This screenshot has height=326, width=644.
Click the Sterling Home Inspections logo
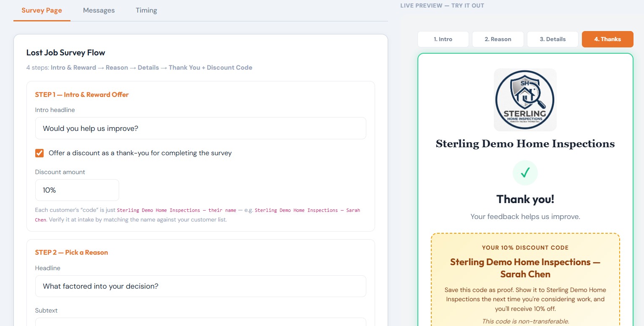coord(525,100)
